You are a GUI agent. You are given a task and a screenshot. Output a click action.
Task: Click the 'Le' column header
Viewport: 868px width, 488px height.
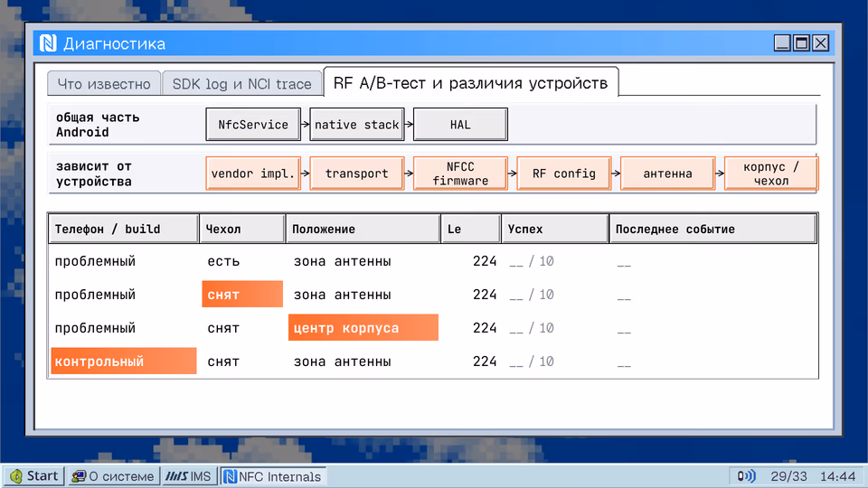(471, 229)
